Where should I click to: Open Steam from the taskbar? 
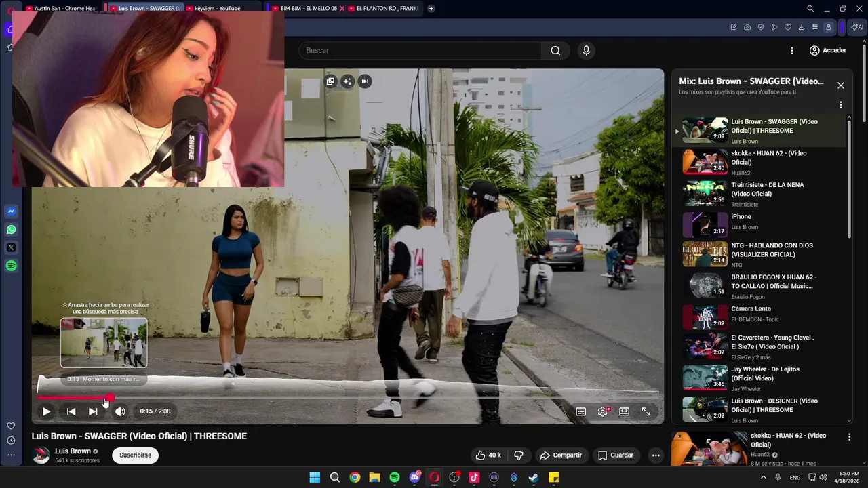[534, 478]
